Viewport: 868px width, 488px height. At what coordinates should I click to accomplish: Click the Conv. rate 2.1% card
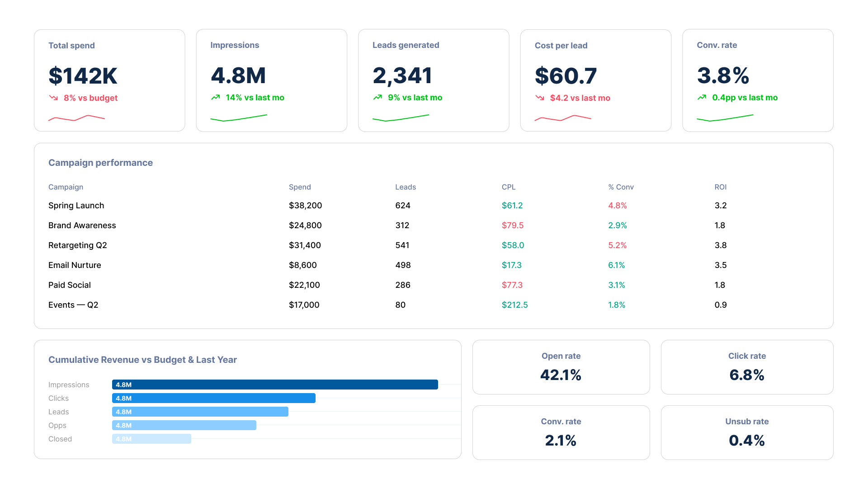(x=561, y=432)
